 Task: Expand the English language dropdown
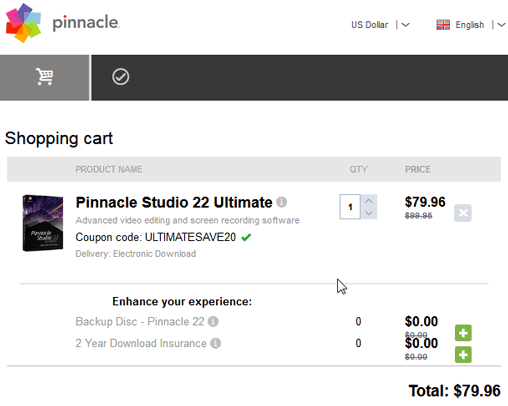click(501, 25)
